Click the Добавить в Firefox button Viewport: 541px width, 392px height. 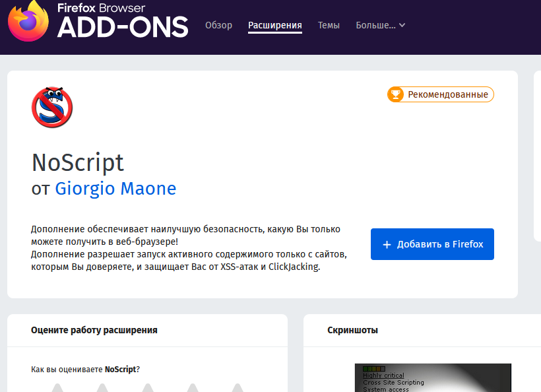tap(432, 244)
